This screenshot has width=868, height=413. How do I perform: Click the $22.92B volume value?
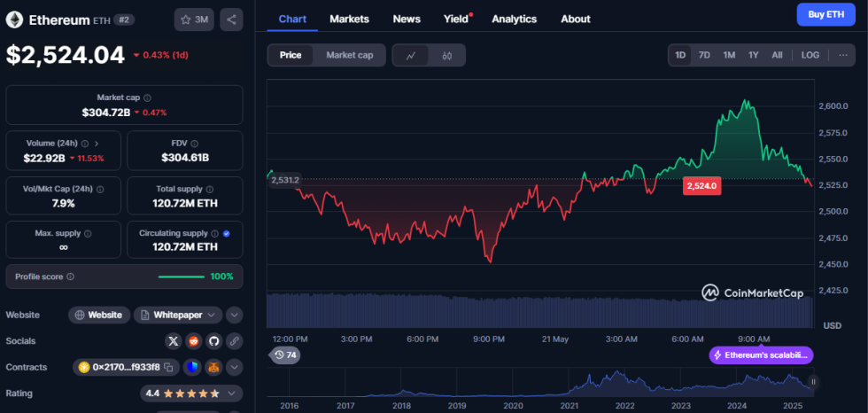44,158
